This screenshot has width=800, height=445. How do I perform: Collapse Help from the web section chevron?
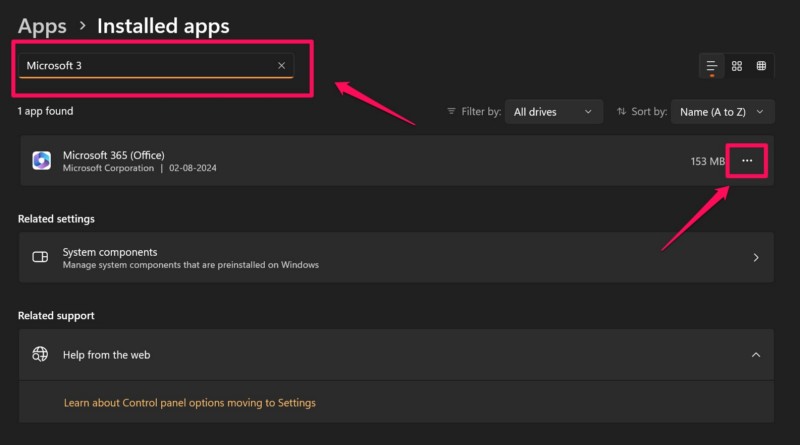click(756, 354)
